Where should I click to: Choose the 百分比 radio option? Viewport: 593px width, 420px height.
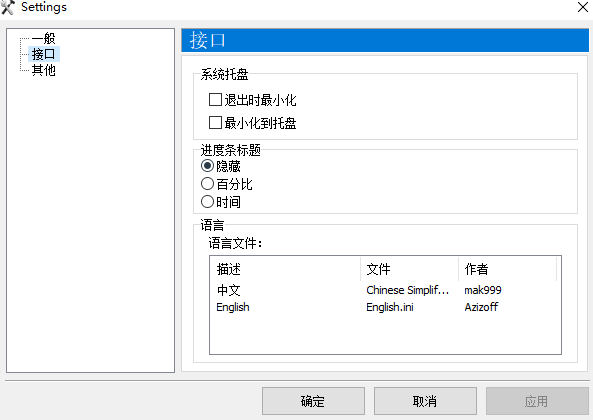pos(207,184)
